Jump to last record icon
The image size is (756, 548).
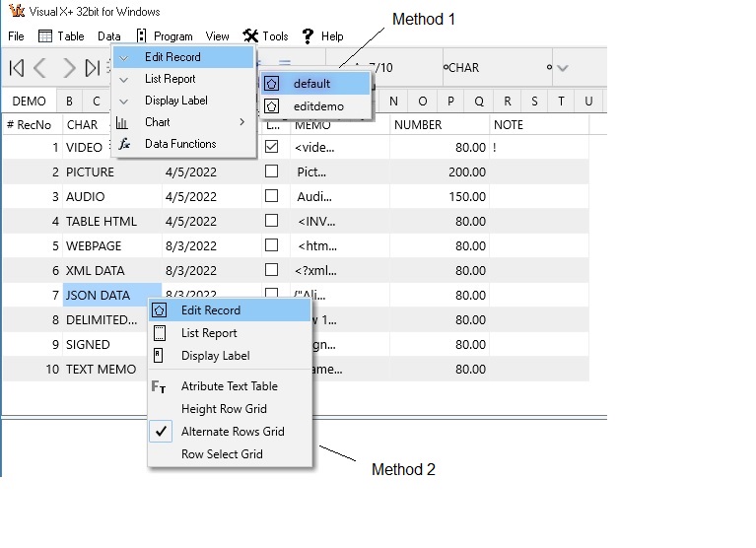(93, 68)
